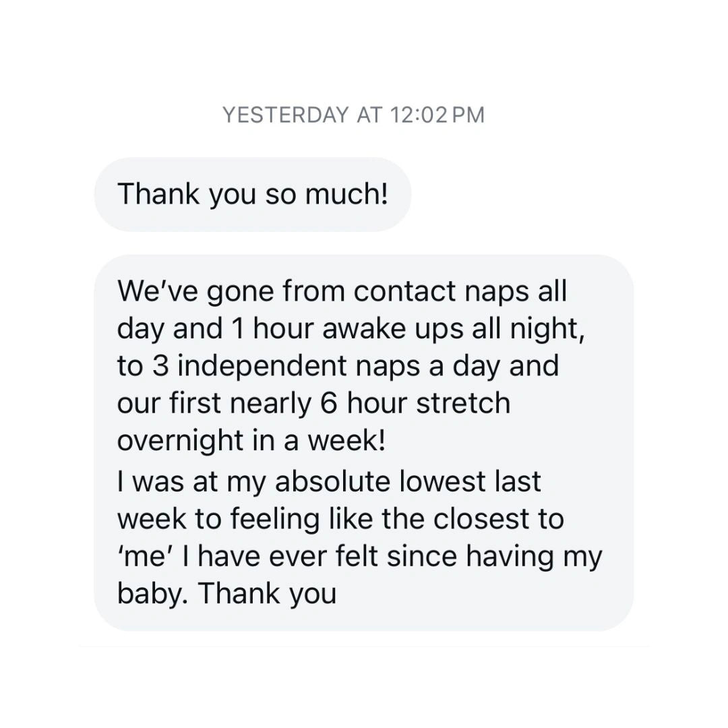Click the closing "baby. Thank you" text
The image size is (728, 728).
click(x=226, y=594)
